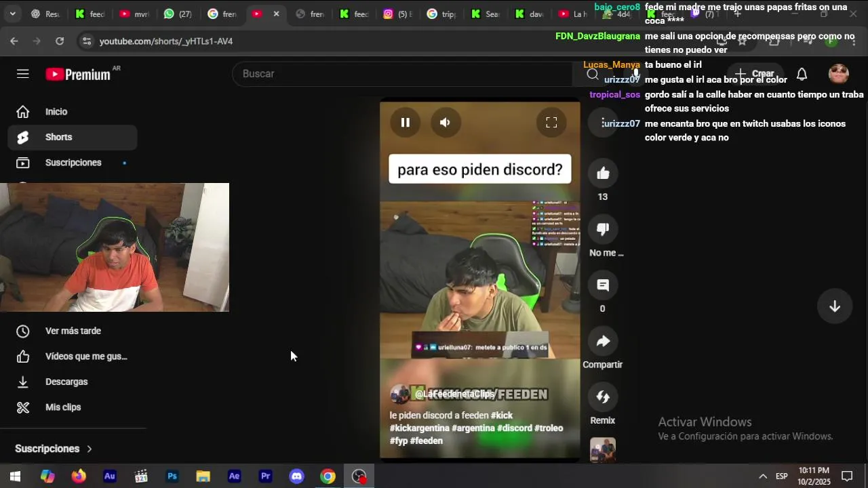This screenshot has width=868, height=488.
Task: Expand the Suscripciones section chevron
Action: [89, 449]
